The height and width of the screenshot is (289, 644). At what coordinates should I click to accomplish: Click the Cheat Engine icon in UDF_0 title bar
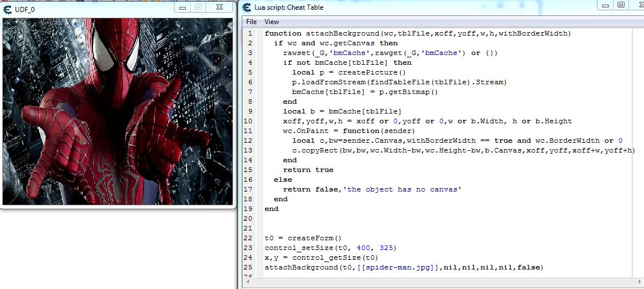point(7,9)
